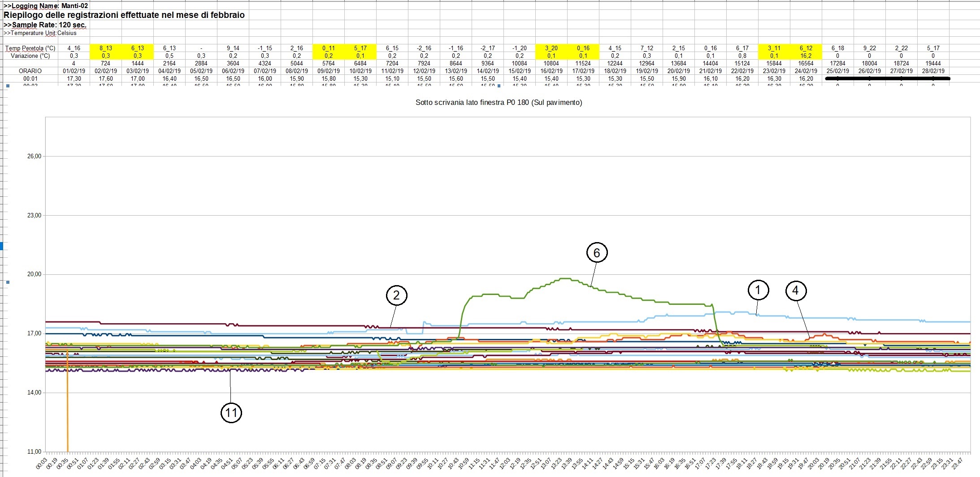Click the 'ORARIO' header cell

coord(30,71)
